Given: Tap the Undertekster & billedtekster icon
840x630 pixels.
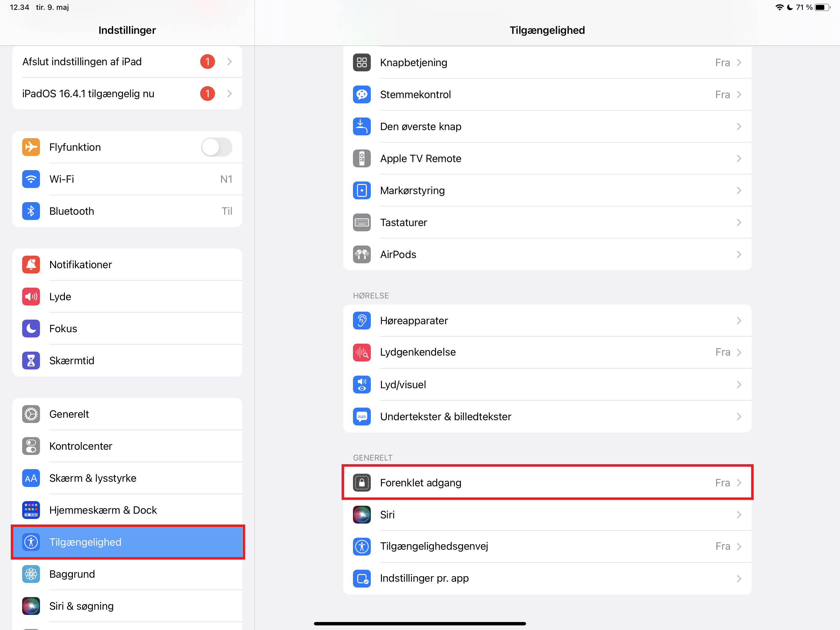Looking at the screenshot, I should 362,417.
